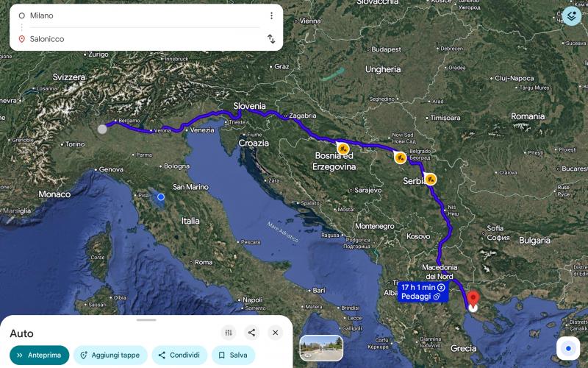Click the Mare Adriatico label
The width and height of the screenshot is (588, 368).
coord(283,232)
